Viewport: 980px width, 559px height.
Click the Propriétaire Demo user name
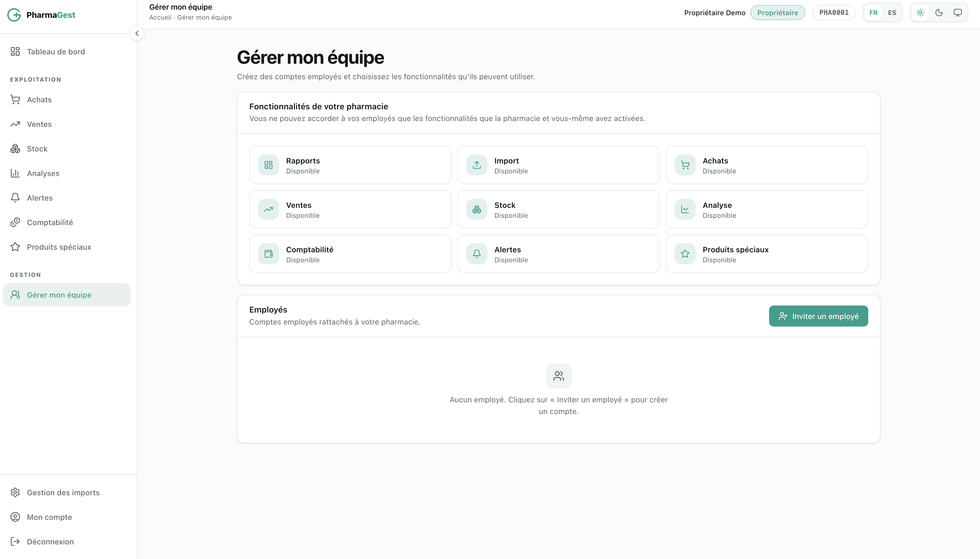point(715,13)
